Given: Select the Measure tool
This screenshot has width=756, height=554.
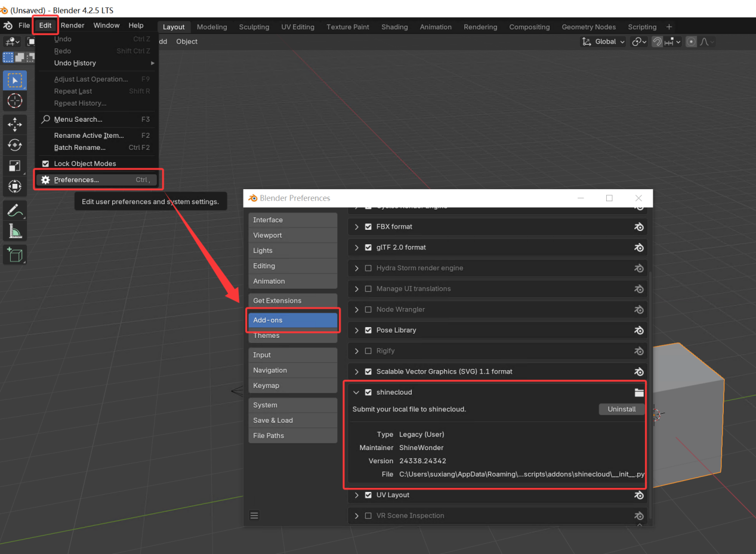Looking at the screenshot, I should click(x=15, y=230).
